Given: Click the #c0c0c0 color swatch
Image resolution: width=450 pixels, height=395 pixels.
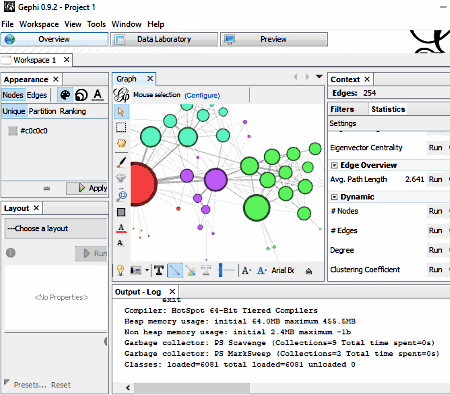Looking at the screenshot, I should tap(13, 131).
